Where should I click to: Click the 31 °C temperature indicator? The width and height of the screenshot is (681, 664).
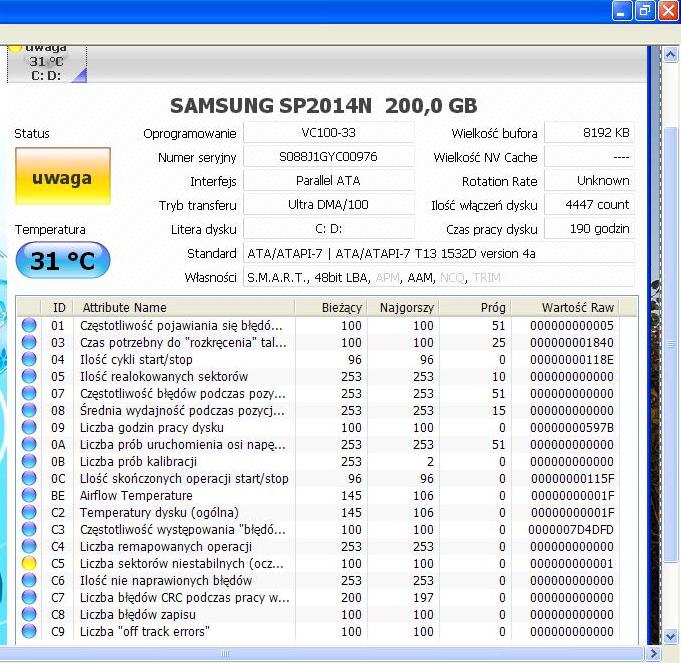[x=63, y=260]
